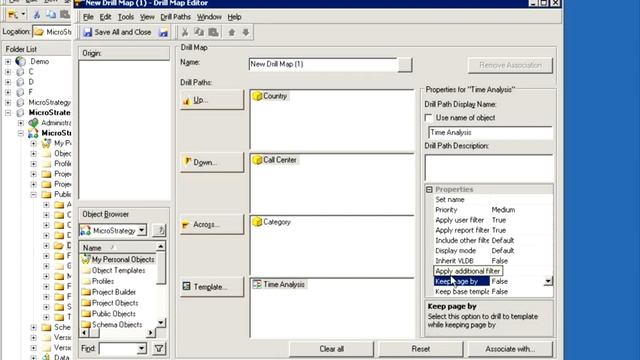Click Save All and Close
Viewport: 640px width, 360px height.
tap(117, 32)
